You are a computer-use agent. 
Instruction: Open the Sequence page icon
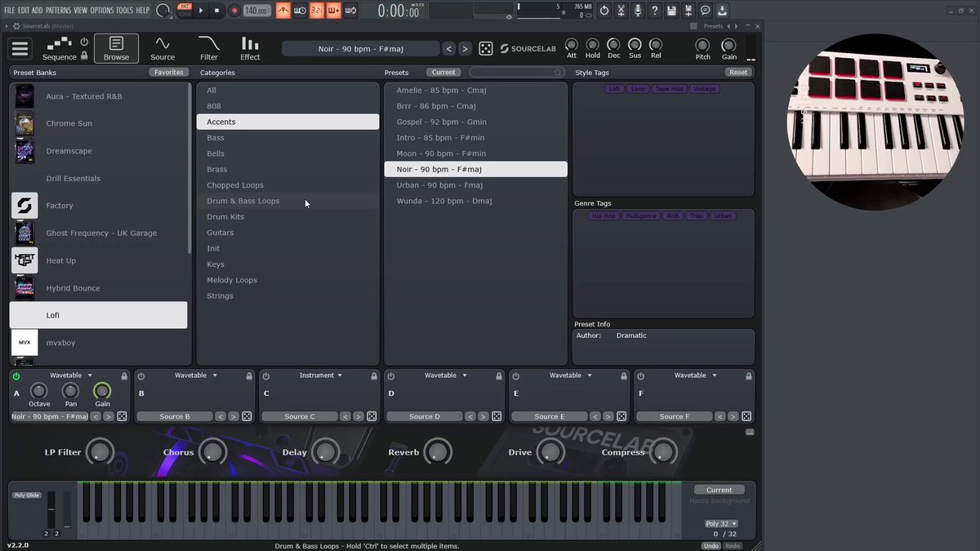(59, 48)
